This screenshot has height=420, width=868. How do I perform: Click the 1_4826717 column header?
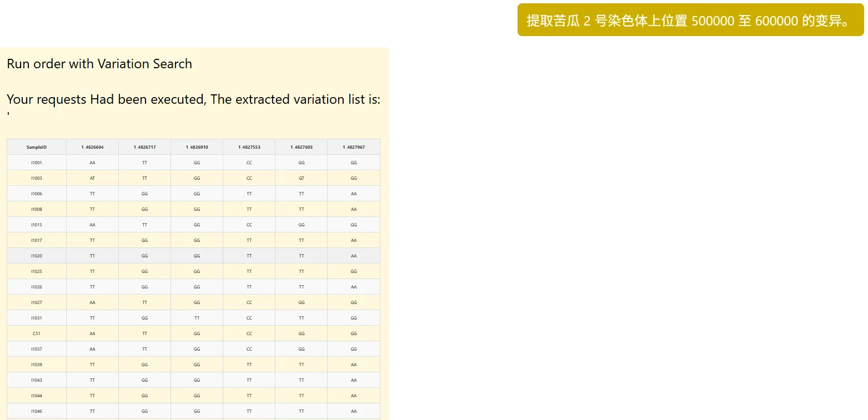(144, 147)
